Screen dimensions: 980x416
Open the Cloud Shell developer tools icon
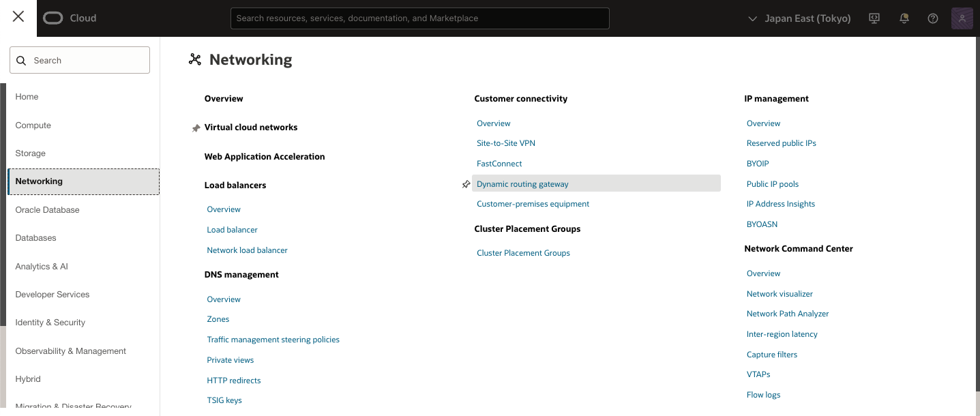click(x=874, y=18)
